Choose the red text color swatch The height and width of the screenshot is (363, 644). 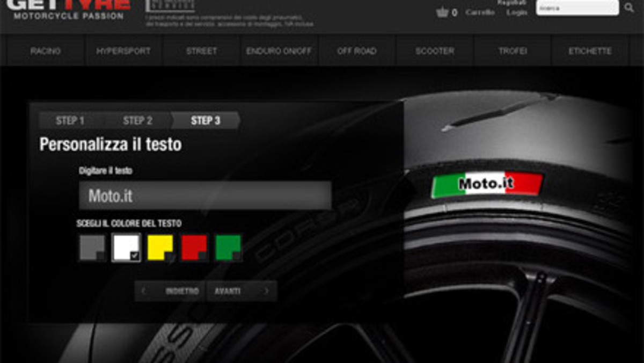pyautogui.click(x=194, y=248)
